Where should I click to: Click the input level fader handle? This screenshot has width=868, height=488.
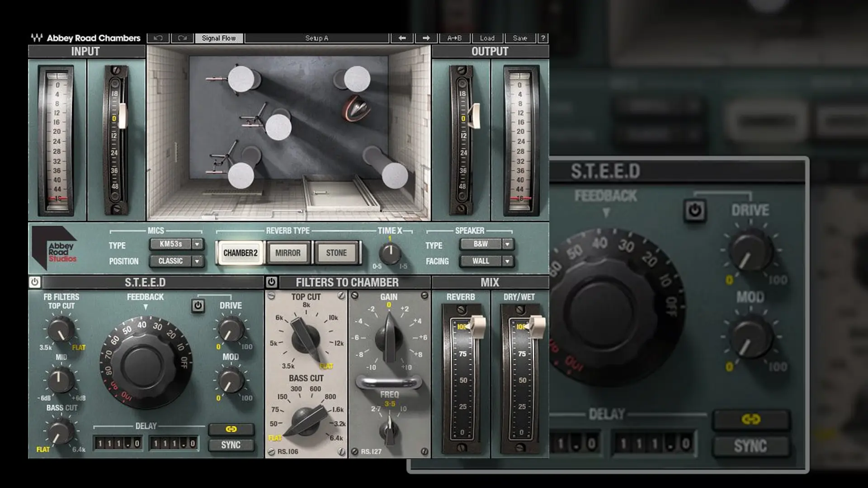[x=123, y=115]
